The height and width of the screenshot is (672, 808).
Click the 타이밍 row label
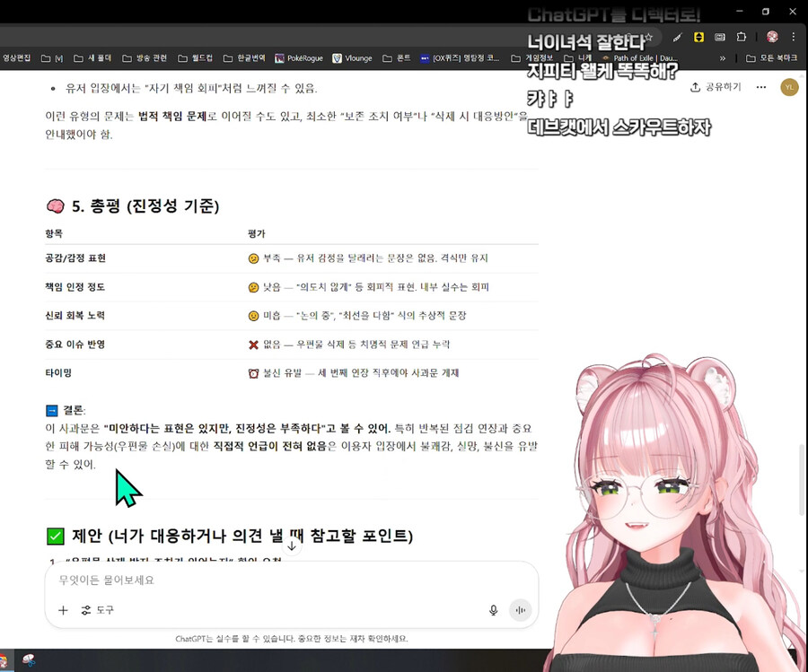point(58,373)
